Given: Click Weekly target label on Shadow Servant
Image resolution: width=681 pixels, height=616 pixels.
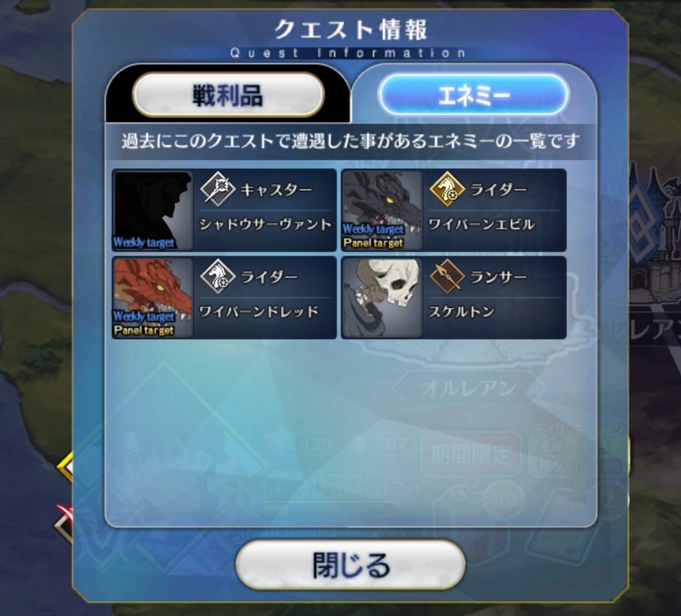Looking at the screenshot, I should pos(144,243).
